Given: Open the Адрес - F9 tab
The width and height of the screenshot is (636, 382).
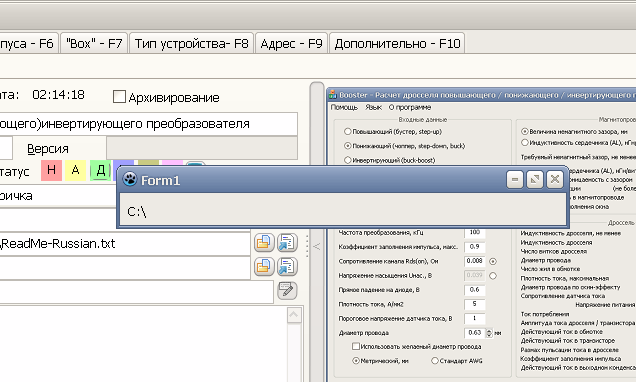Looking at the screenshot, I should point(291,43).
